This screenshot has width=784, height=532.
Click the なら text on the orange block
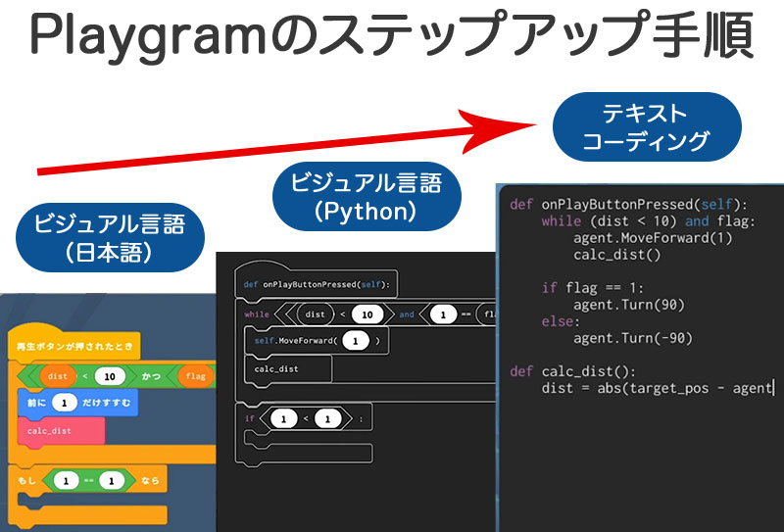coord(150,480)
